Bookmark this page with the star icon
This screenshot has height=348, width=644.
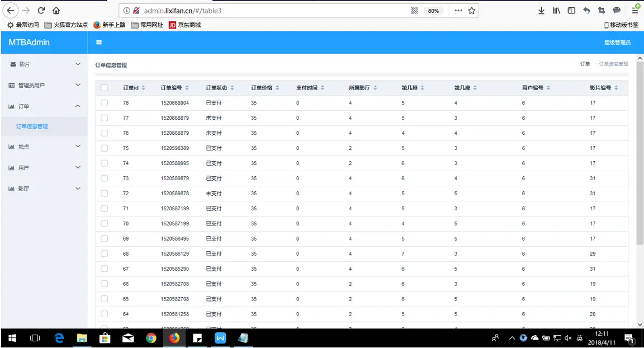[471, 11]
